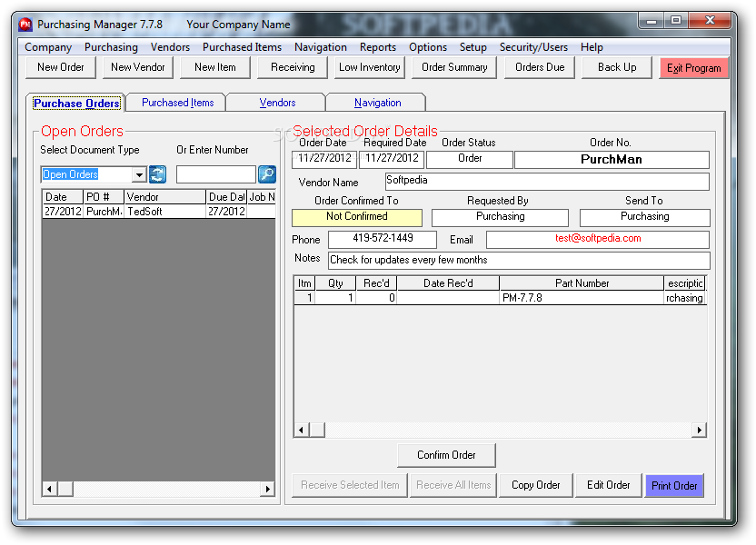The width and height of the screenshot is (756, 545).
Task: Open the Purchased Items menu
Action: tap(242, 47)
